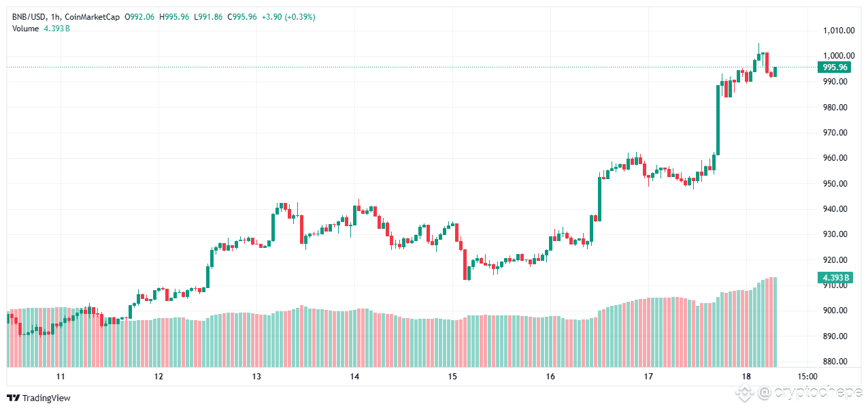Click the latest green candlestick
Image resolution: width=868 pixels, height=410 pixels.
click(775, 72)
